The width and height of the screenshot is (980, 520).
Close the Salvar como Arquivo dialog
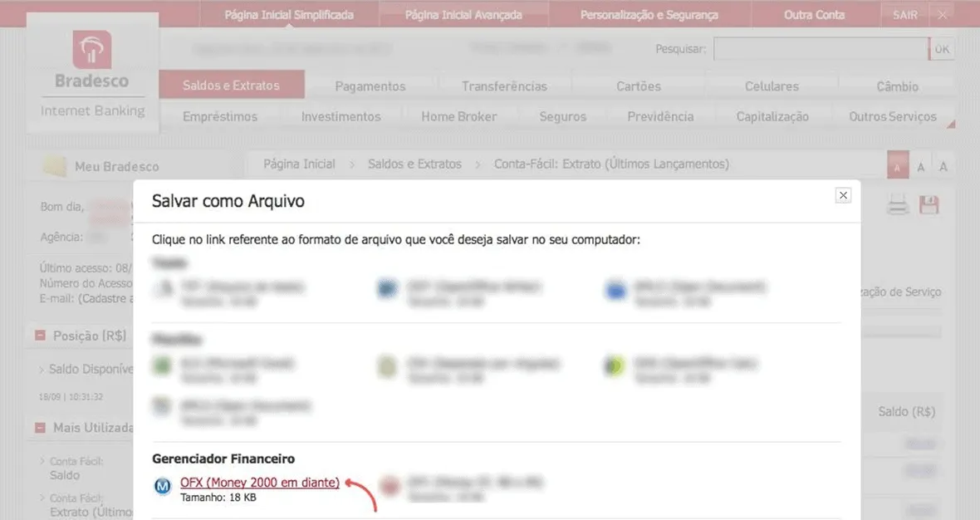pyautogui.click(x=843, y=196)
